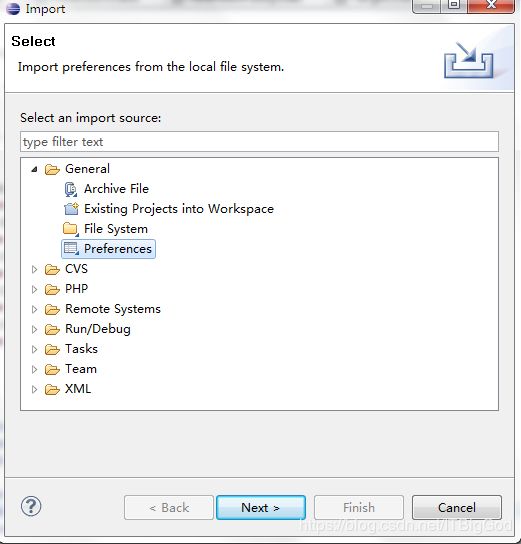Click the help question mark icon
Viewport: 521px width, 544px height.
point(31,506)
